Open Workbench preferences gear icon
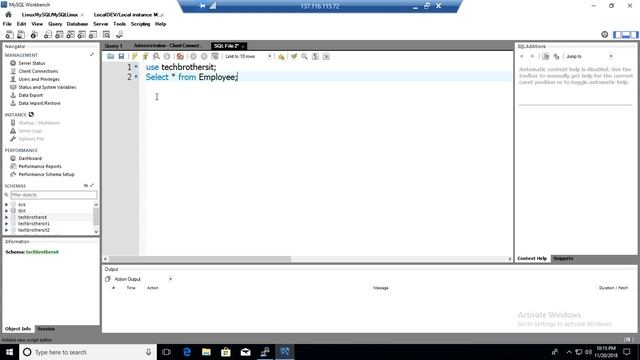This screenshot has width=640, height=360. (604, 35)
